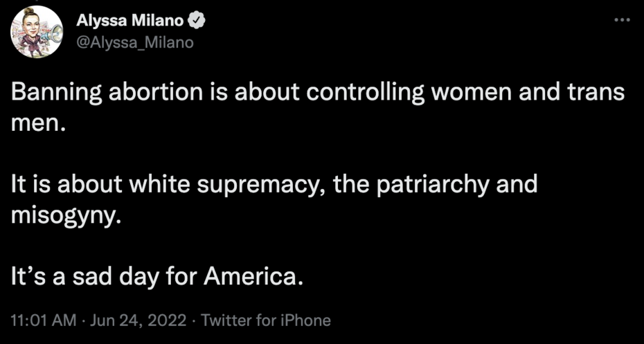Open Alyssa Milano's profile avatar picture

point(37,32)
